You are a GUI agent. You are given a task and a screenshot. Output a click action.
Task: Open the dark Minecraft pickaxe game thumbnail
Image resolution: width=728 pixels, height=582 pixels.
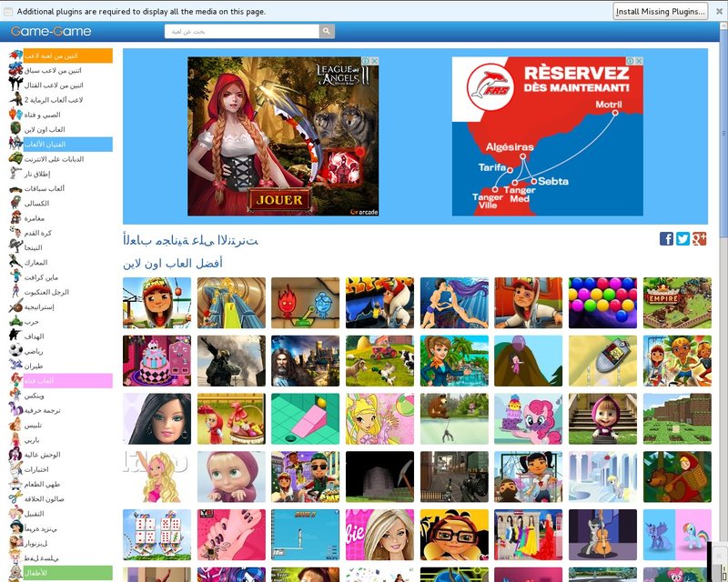click(x=379, y=477)
